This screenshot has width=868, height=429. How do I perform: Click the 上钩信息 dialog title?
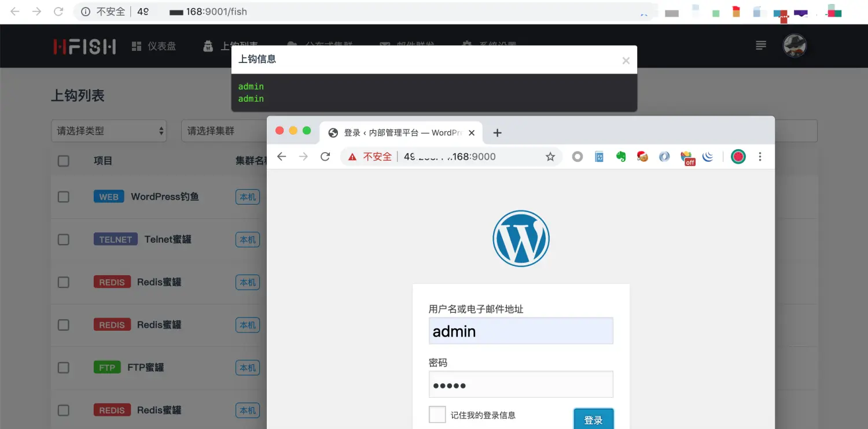(x=257, y=59)
